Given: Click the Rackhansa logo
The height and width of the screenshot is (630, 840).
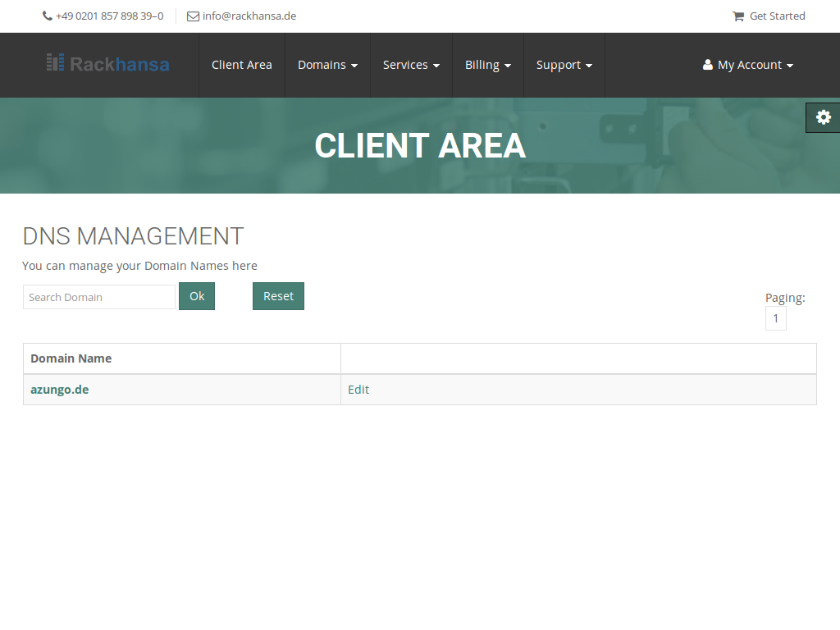Looking at the screenshot, I should tap(107, 64).
